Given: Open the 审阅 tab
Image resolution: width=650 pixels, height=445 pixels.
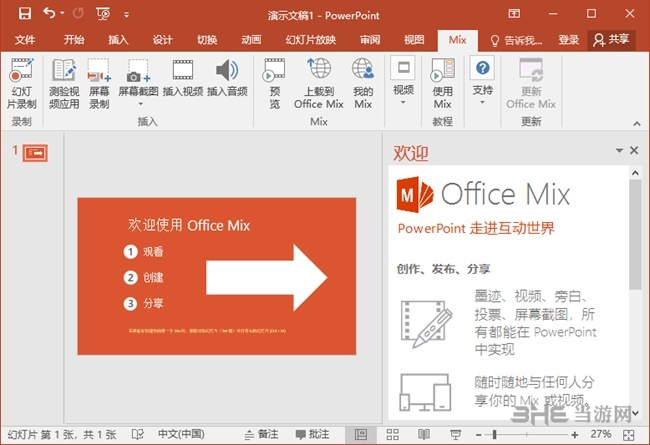Looking at the screenshot, I should click(370, 40).
